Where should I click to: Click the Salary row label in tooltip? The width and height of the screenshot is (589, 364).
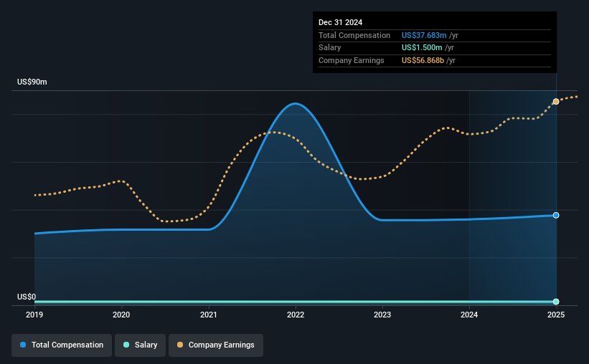click(330, 48)
